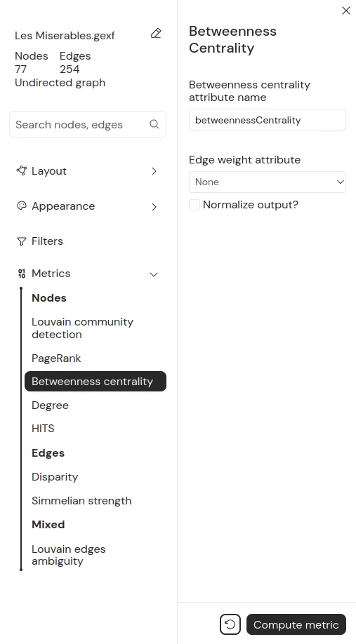The image size is (356, 644).
Task: Focus the betweennessCentrality attribute name field
Action: point(268,120)
